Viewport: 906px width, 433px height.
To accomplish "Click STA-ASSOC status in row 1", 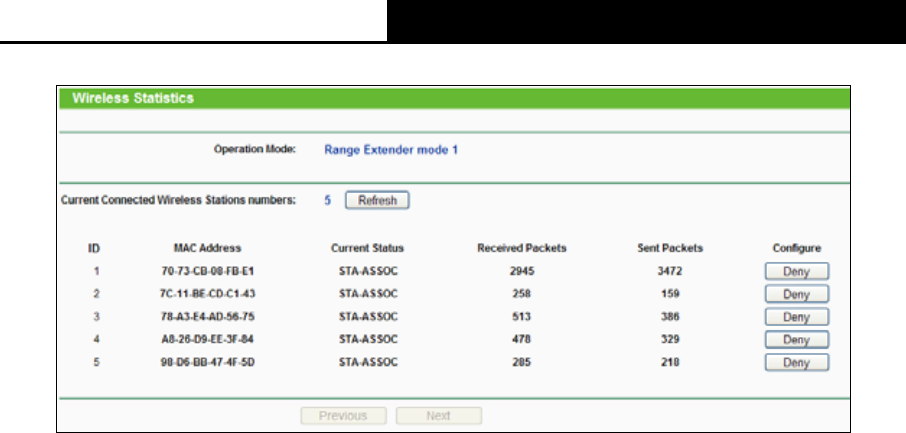I will 368,271.
